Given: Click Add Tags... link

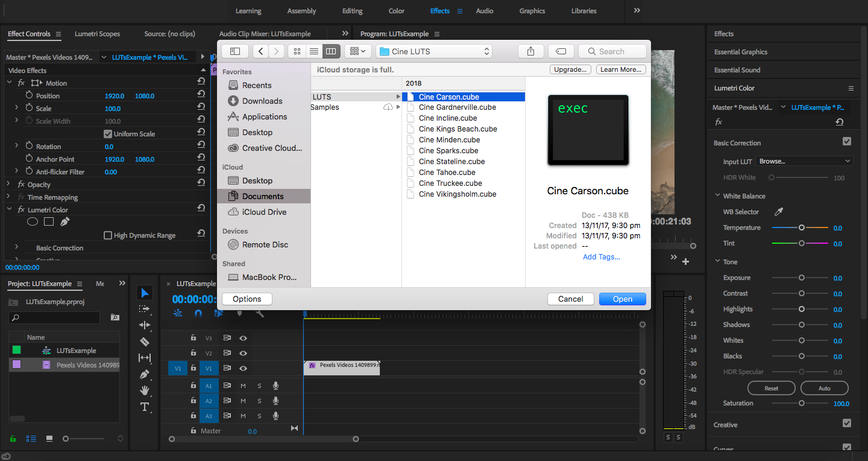Looking at the screenshot, I should (x=602, y=256).
